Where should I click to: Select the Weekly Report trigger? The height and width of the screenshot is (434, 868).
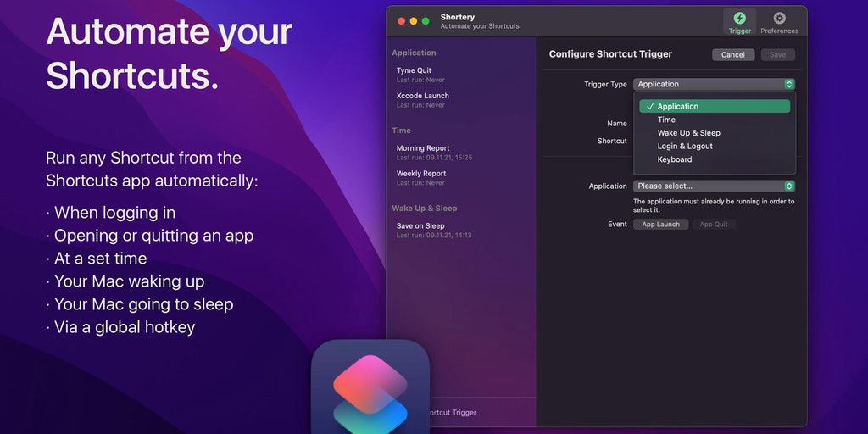coord(460,178)
